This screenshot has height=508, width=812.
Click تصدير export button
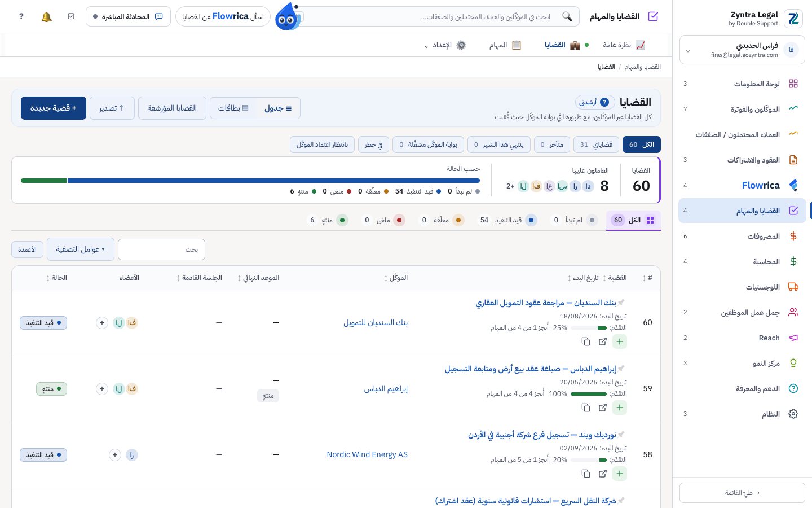pyautogui.click(x=112, y=108)
